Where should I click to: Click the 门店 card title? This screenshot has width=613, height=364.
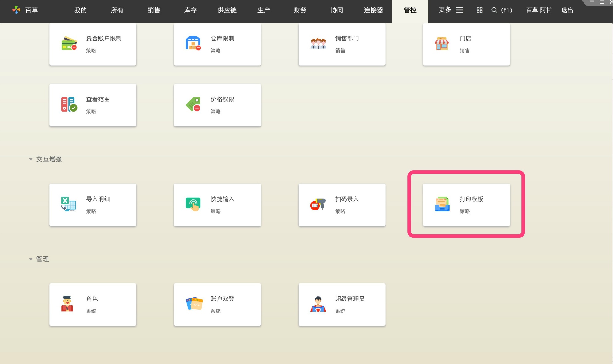[x=466, y=38]
